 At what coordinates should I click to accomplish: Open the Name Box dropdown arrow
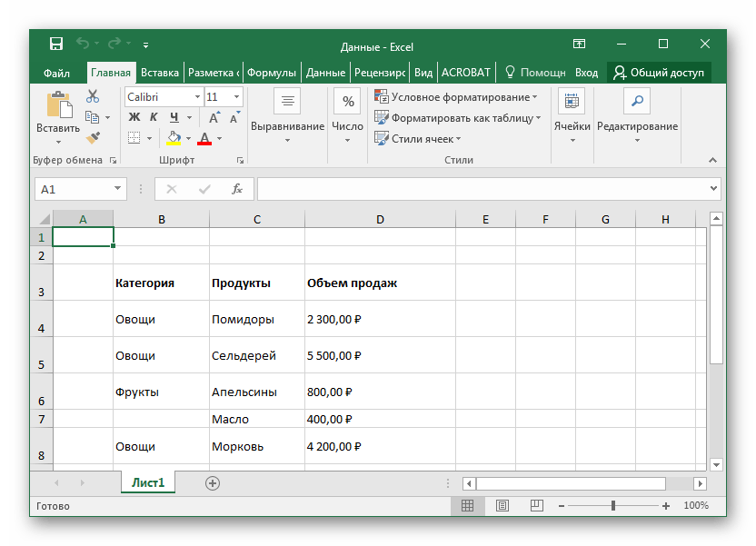(118, 189)
